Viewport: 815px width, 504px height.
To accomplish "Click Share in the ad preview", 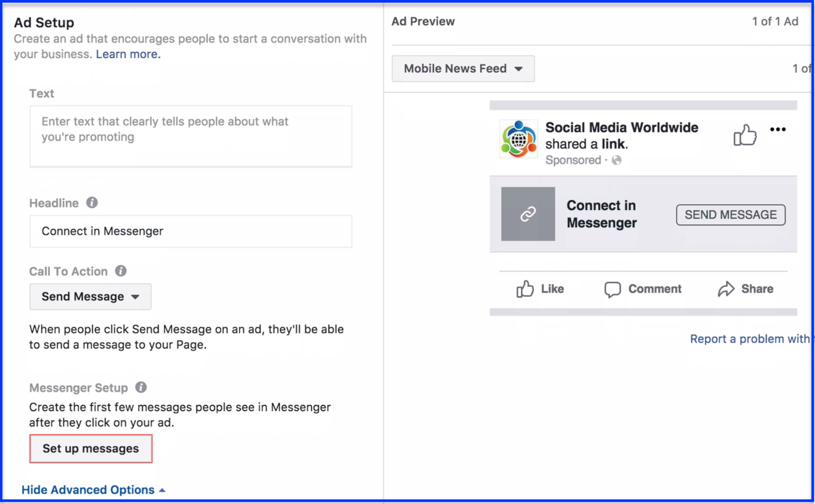I will 746,289.
